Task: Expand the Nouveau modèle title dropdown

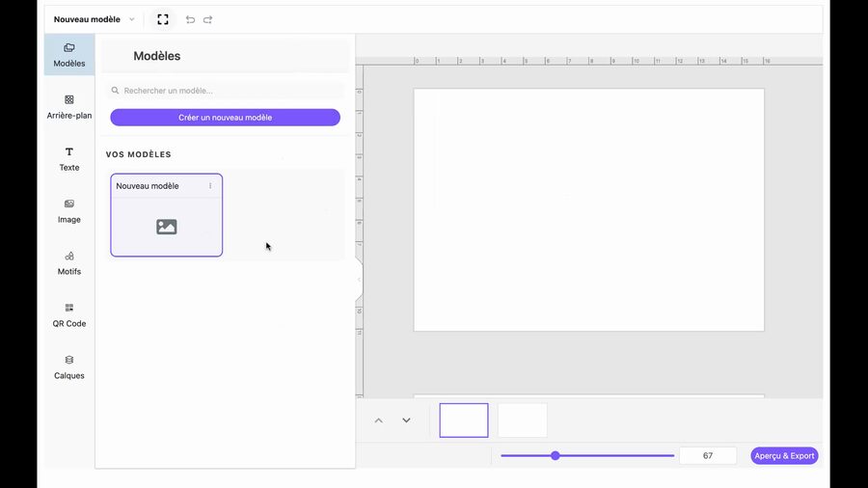Action: [132, 19]
